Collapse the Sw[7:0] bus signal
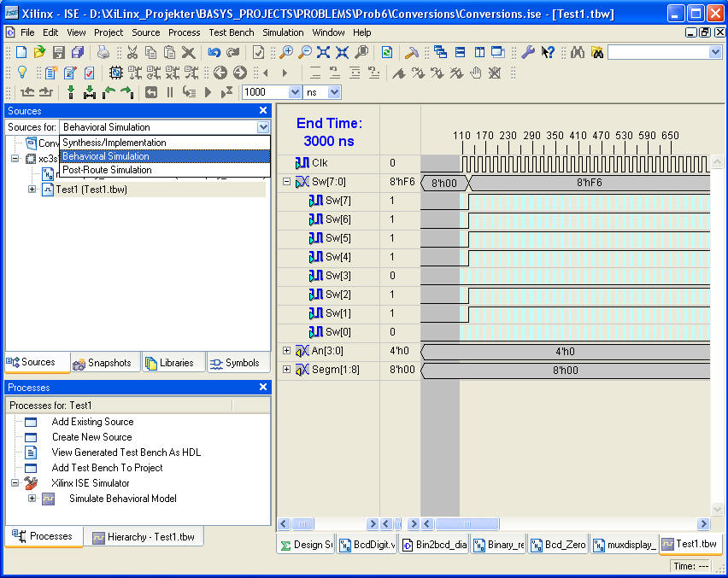The height and width of the screenshot is (578, 728). click(x=286, y=181)
